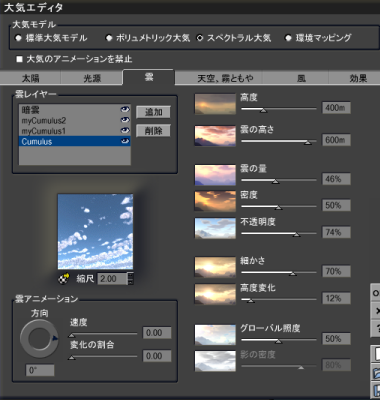Select the 暗雲 cloud layer
The height and width of the screenshot is (400, 380).
point(75,109)
